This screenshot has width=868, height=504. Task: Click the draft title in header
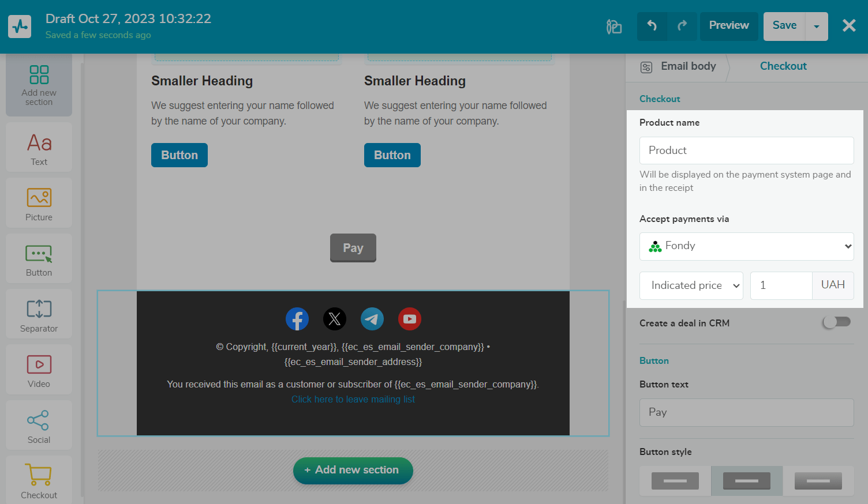[129, 18]
